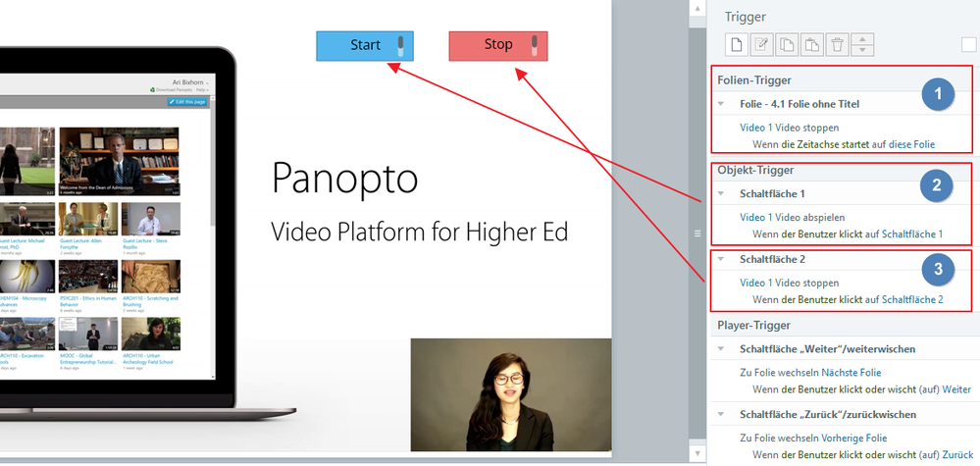
Task: Click Video 1 in the Schaltfläche 2 trigger
Action: (756, 283)
